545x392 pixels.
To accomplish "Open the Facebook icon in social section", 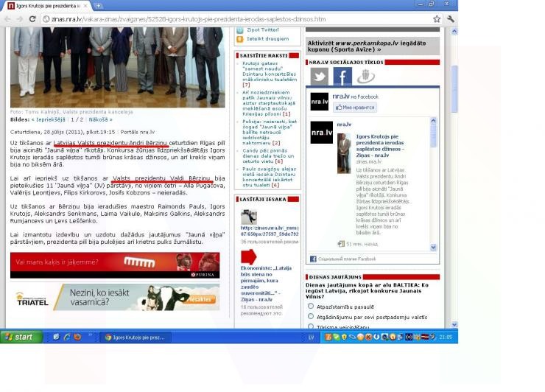I will coord(342,77).
